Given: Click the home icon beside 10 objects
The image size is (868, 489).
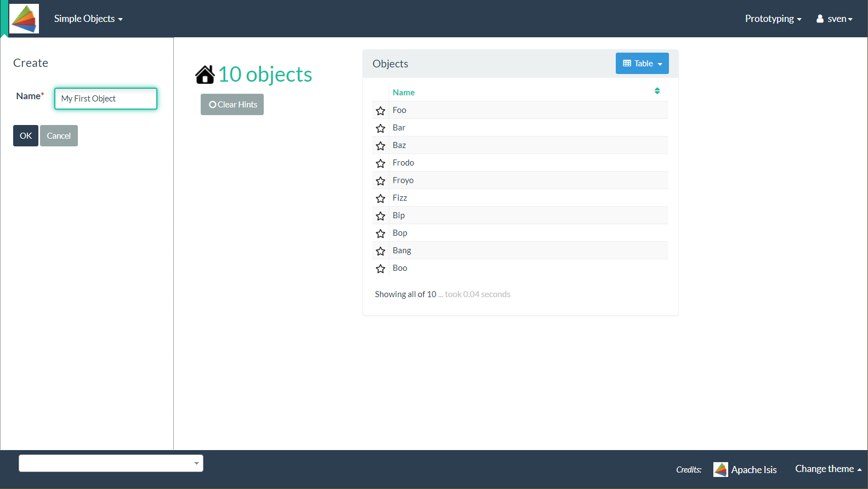Looking at the screenshot, I should pyautogui.click(x=205, y=75).
